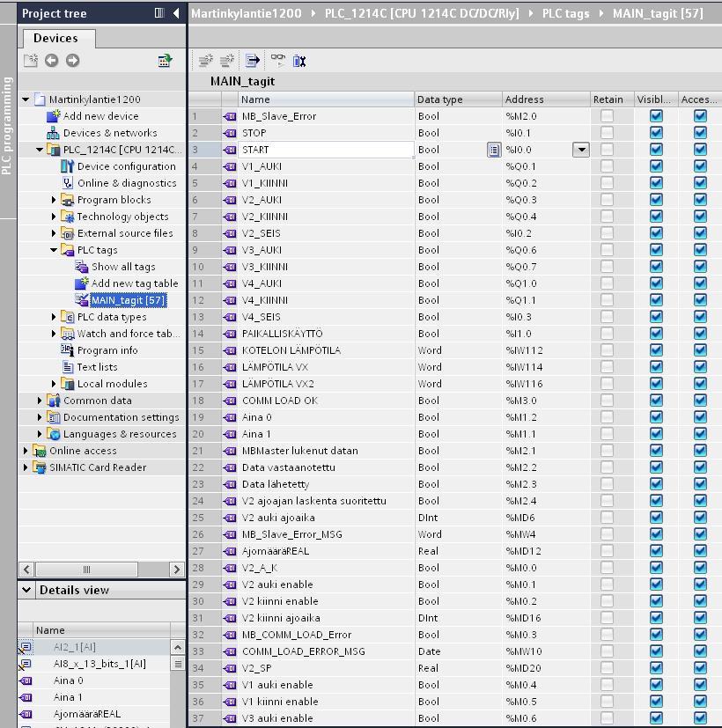The width and height of the screenshot is (722, 728).
Task: Toggle Retain checkbox for V2_SP
Action: pyautogui.click(x=607, y=667)
